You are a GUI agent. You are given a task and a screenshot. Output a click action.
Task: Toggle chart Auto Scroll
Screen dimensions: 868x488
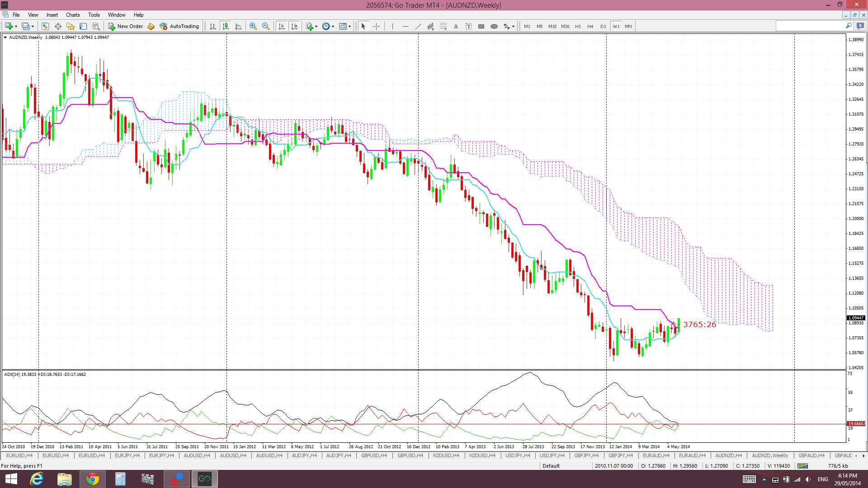coord(282,26)
